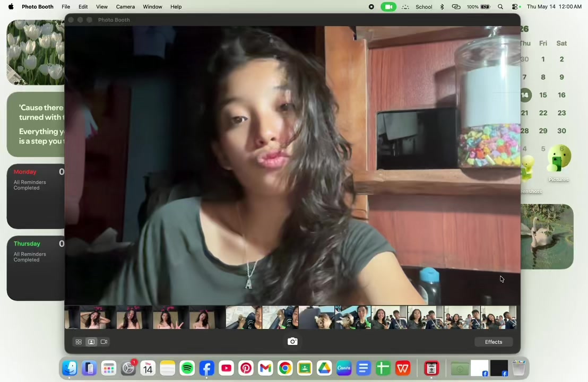588x382 pixels.
Task: Open the Trash in the Dock
Action: click(x=518, y=368)
